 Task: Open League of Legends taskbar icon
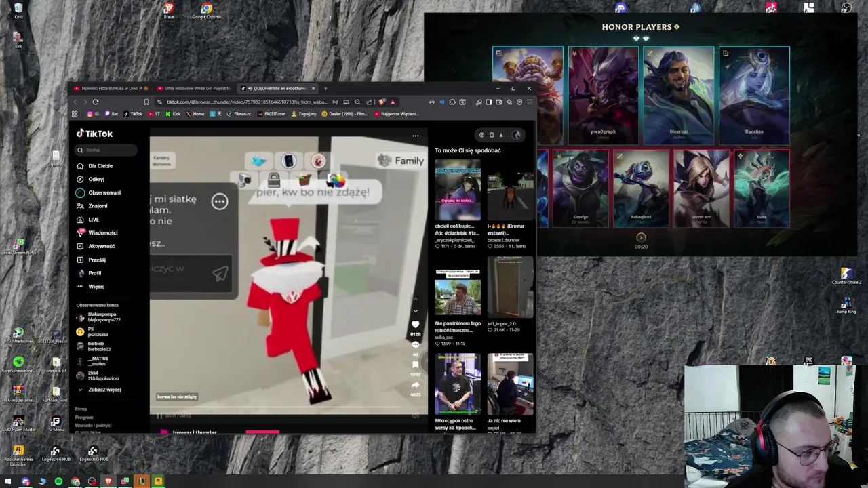[142, 481]
